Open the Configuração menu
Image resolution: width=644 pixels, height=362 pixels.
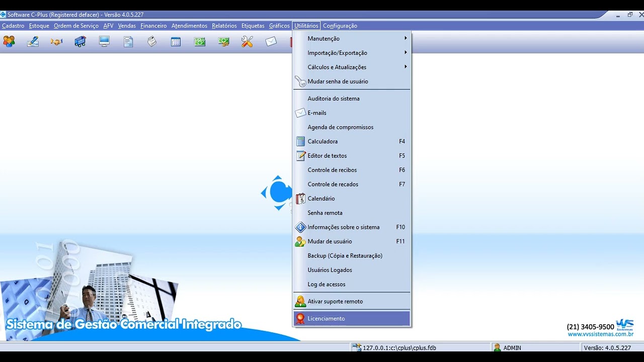click(x=340, y=26)
